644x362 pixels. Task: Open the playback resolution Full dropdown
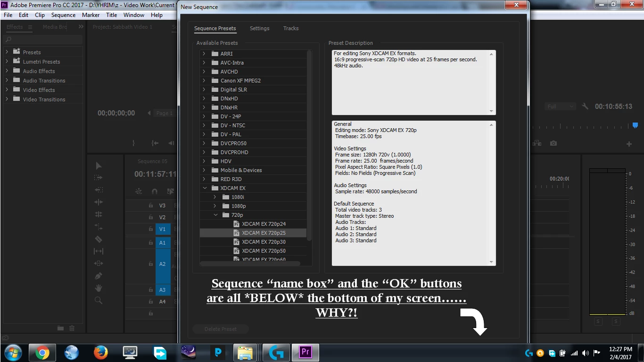click(561, 107)
